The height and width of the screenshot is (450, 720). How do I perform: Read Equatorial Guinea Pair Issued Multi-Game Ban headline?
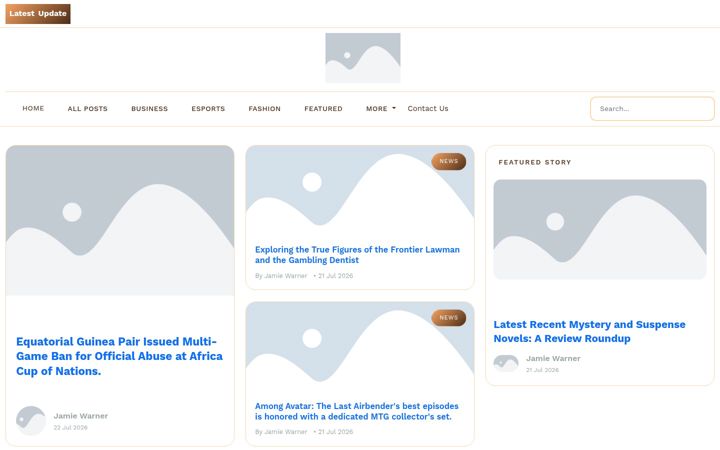(119, 356)
